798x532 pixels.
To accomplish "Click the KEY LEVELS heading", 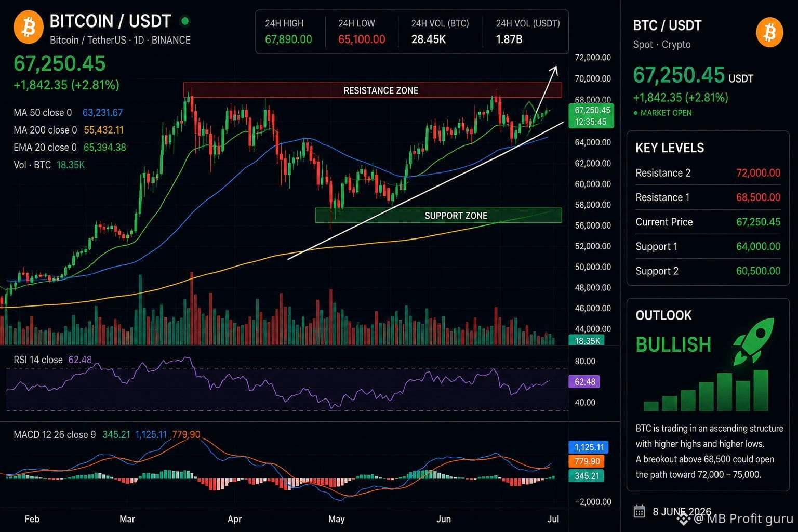I will tap(670, 148).
